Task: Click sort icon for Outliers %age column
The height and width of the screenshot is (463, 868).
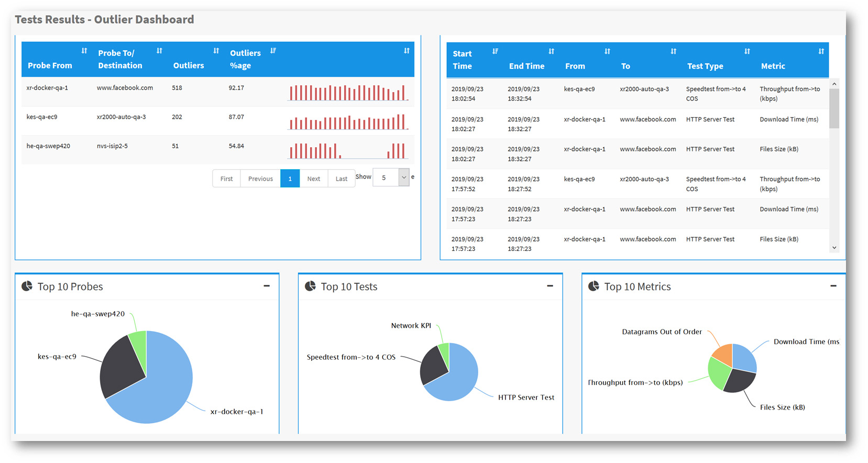Action: pos(273,51)
